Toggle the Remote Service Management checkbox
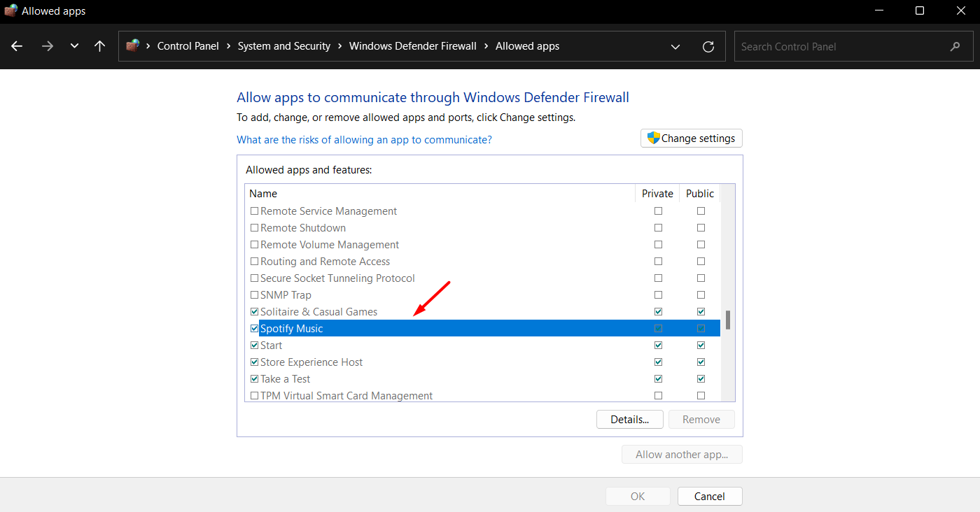Image resolution: width=980 pixels, height=512 pixels. pyautogui.click(x=255, y=211)
